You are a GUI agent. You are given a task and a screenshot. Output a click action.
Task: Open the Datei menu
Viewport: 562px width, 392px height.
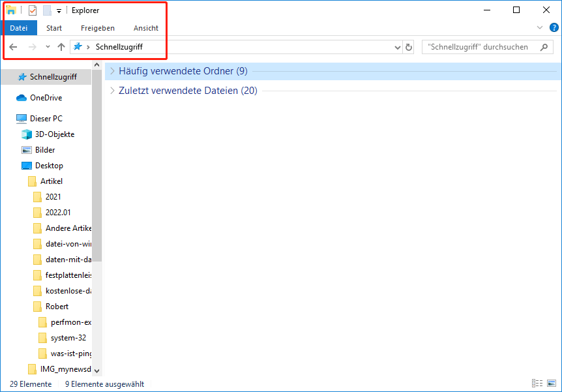tap(20, 28)
